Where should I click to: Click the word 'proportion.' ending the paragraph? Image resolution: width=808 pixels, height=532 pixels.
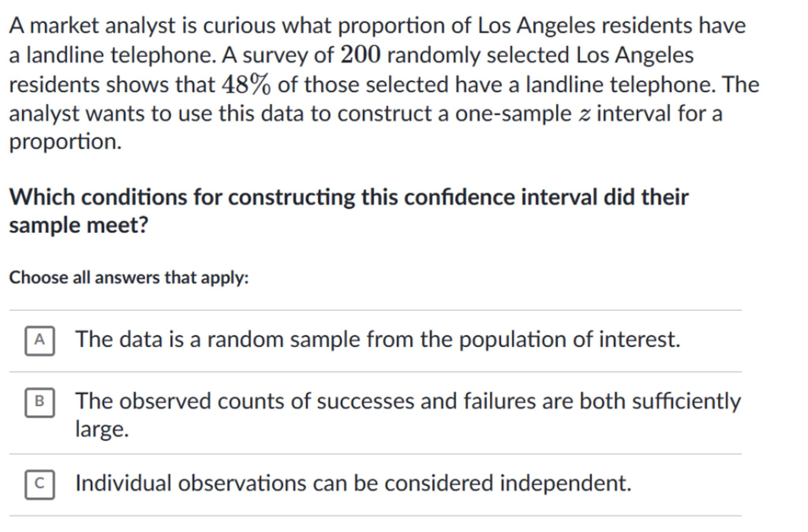(x=65, y=142)
